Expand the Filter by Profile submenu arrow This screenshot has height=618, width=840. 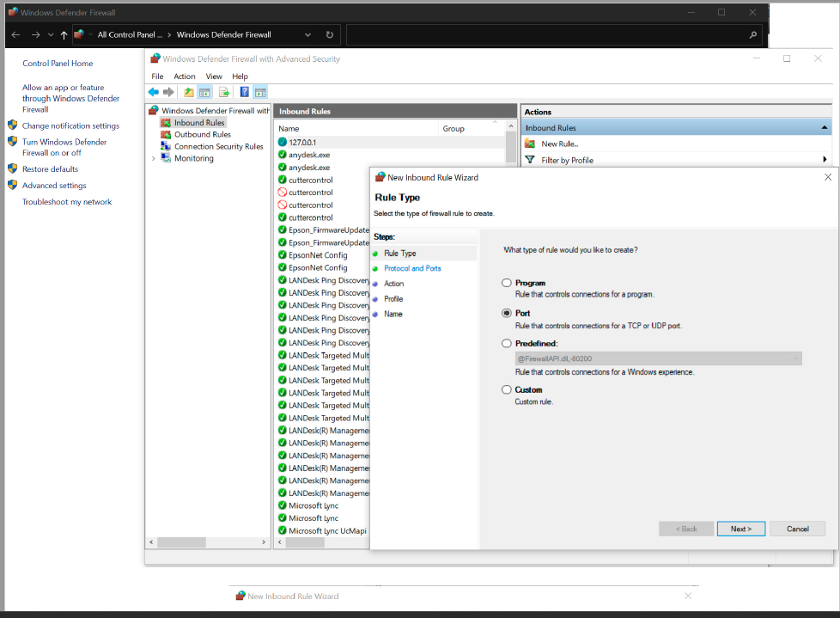click(x=825, y=160)
